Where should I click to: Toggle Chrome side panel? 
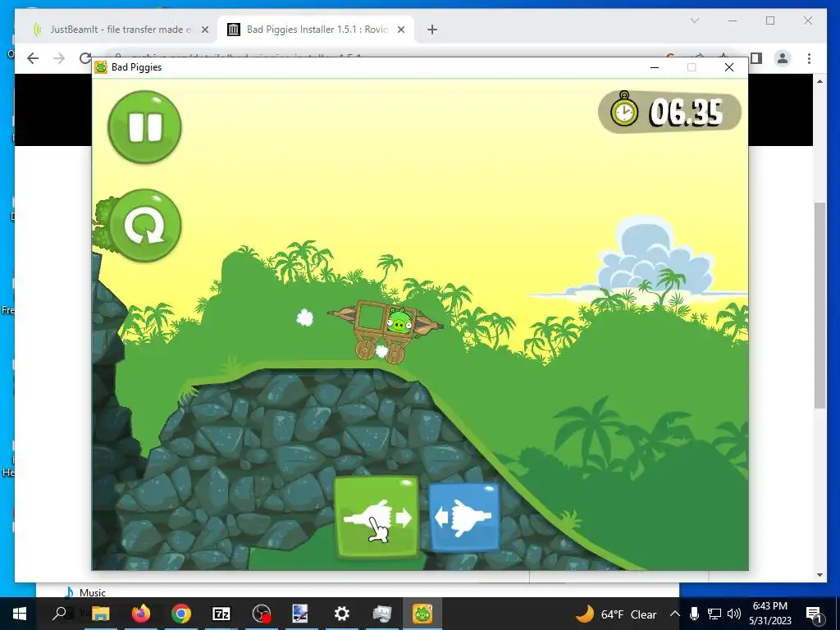tap(756, 58)
